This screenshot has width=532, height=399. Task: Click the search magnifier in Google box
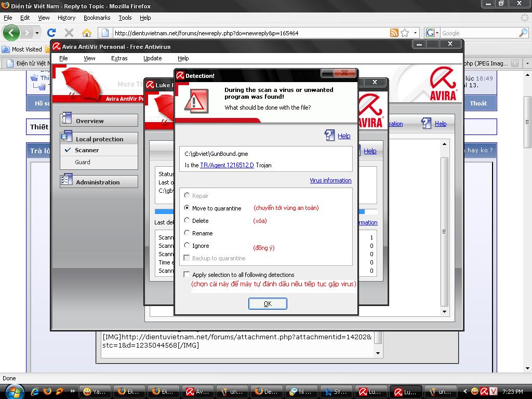click(x=523, y=33)
